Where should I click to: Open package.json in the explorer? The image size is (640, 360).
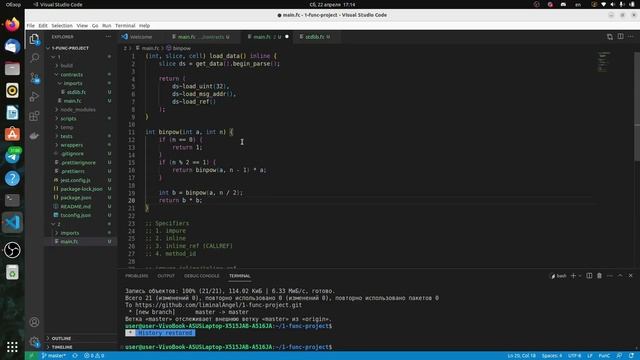tap(76, 198)
